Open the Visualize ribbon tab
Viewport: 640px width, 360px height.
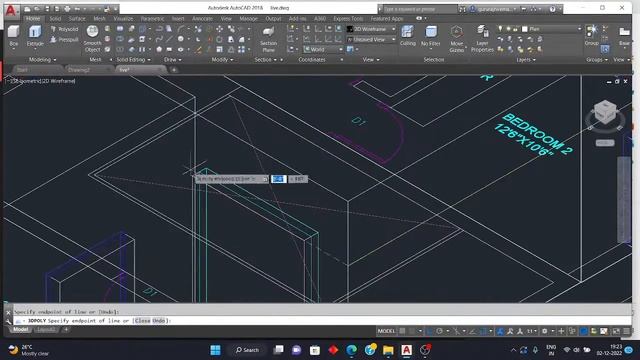pos(123,19)
